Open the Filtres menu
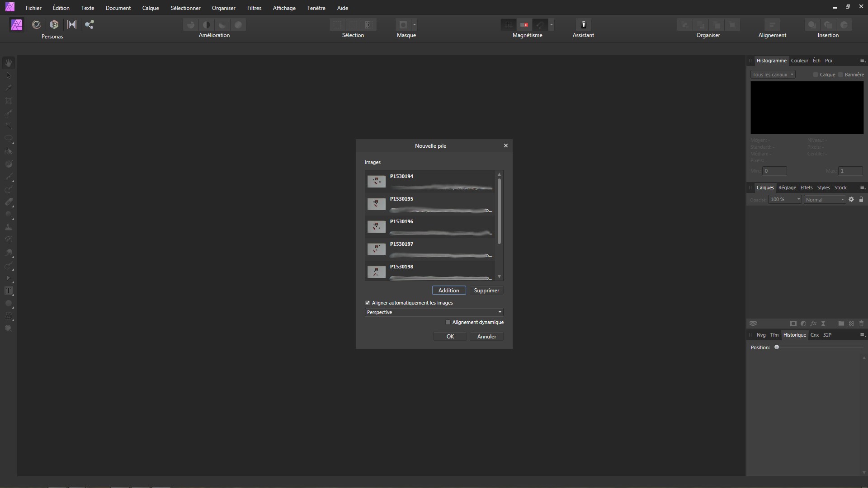The width and height of the screenshot is (868, 488). [x=254, y=8]
